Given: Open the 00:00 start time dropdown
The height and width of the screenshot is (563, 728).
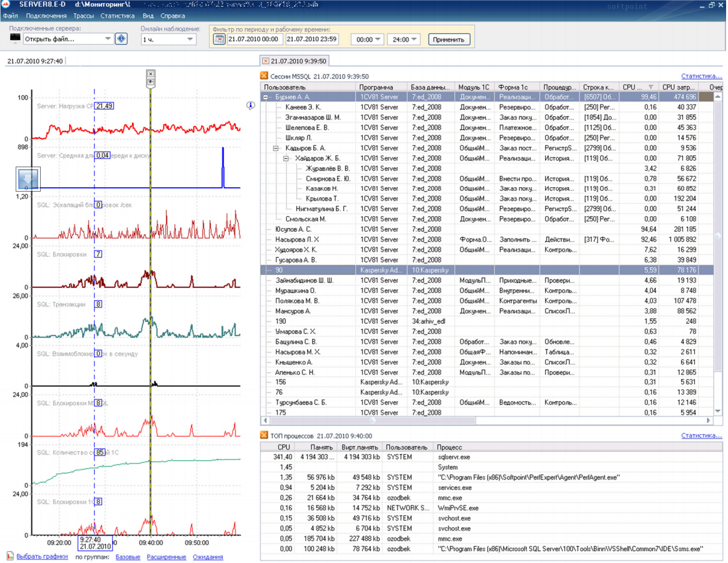Looking at the screenshot, I should [377, 39].
